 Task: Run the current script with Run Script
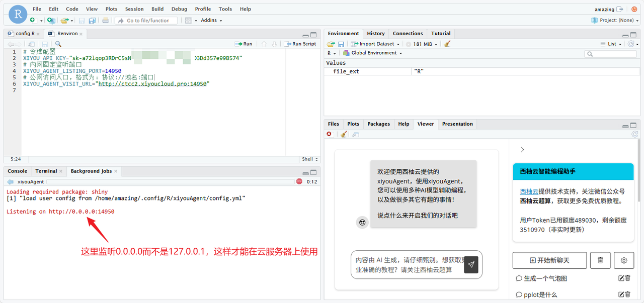click(x=300, y=43)
